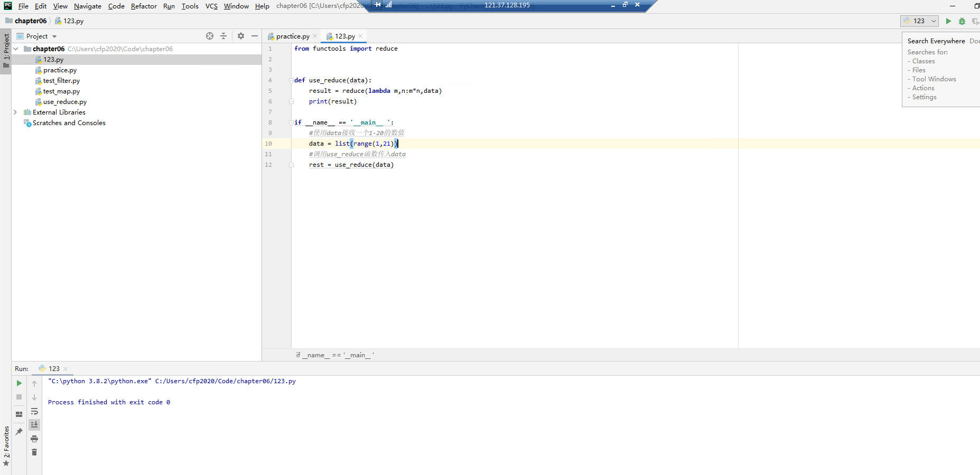Close the 123.py editor tab
980x475 pixels.
360,36
